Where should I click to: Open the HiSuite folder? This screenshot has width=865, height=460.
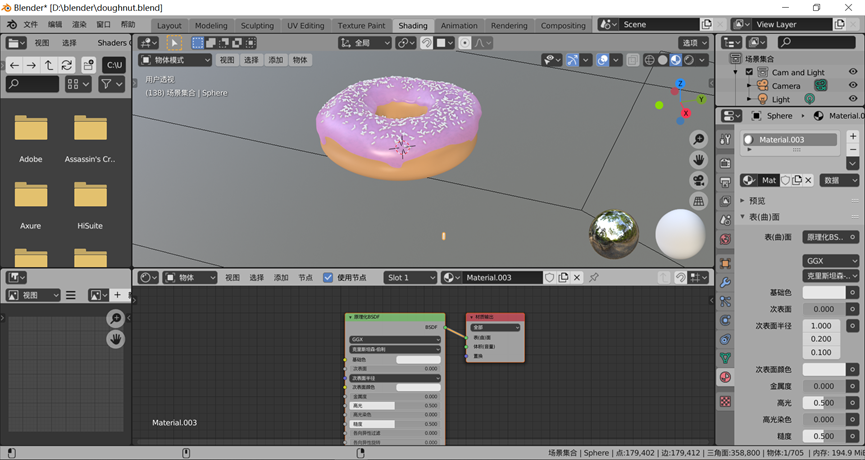coord(90,205)
